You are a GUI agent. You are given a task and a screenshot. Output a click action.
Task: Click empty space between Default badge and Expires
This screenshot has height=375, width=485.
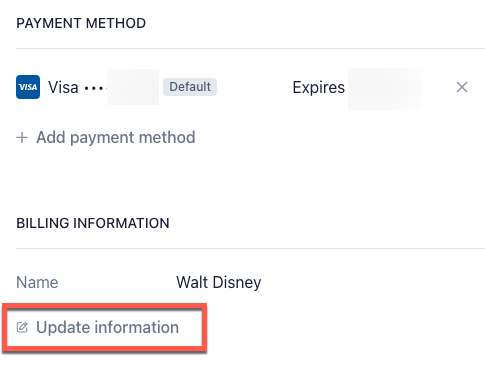255,87
